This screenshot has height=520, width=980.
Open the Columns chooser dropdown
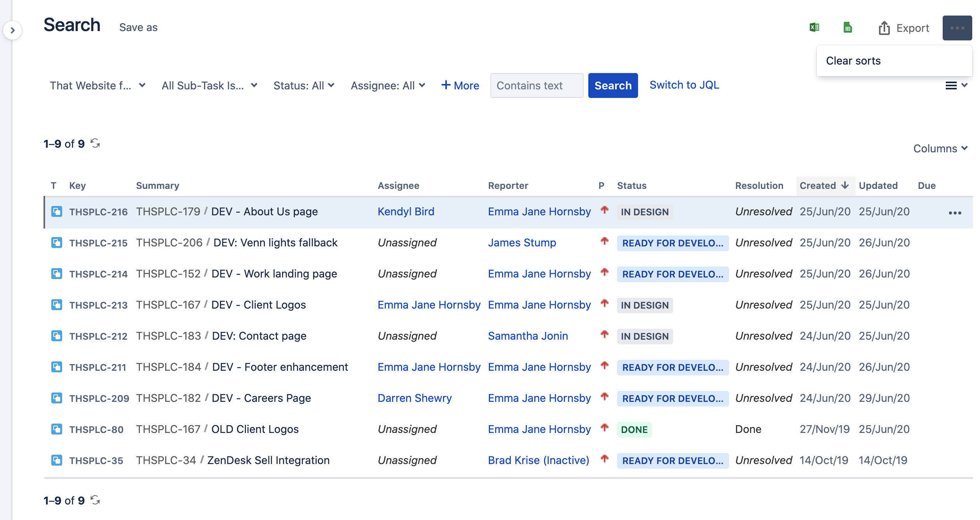pyautogui.click(x=940, y=148)
